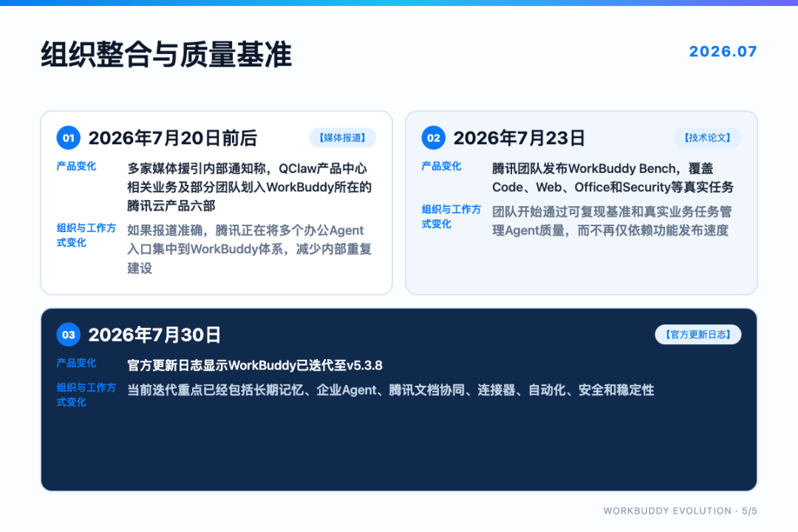798x532 pixels.
Task: Click the text mentioning v5.3.8
Action: pos(254,366)
